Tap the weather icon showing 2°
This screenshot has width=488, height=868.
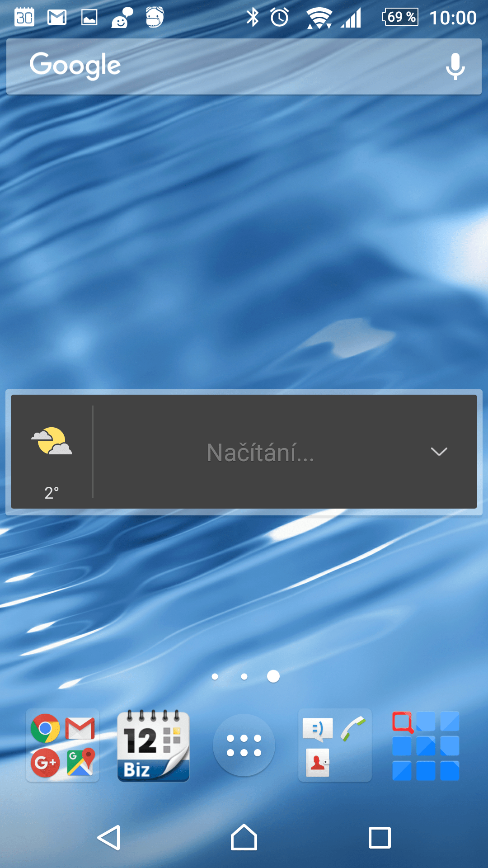[52, 442]
